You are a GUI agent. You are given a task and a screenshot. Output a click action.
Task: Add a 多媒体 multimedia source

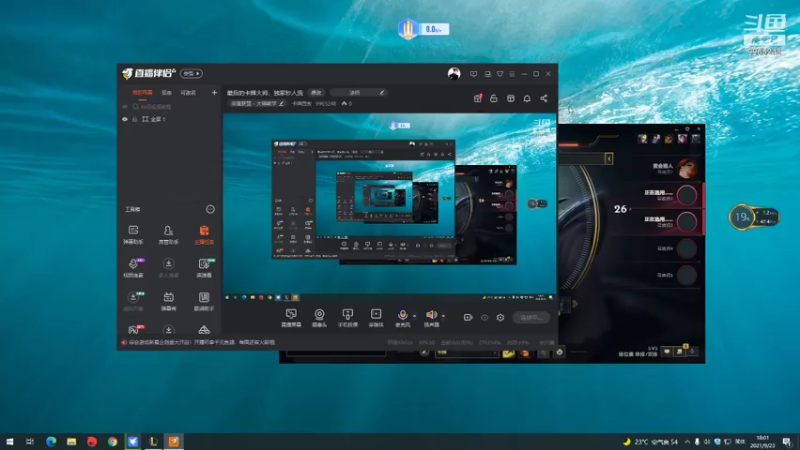(x=376, y=317)
